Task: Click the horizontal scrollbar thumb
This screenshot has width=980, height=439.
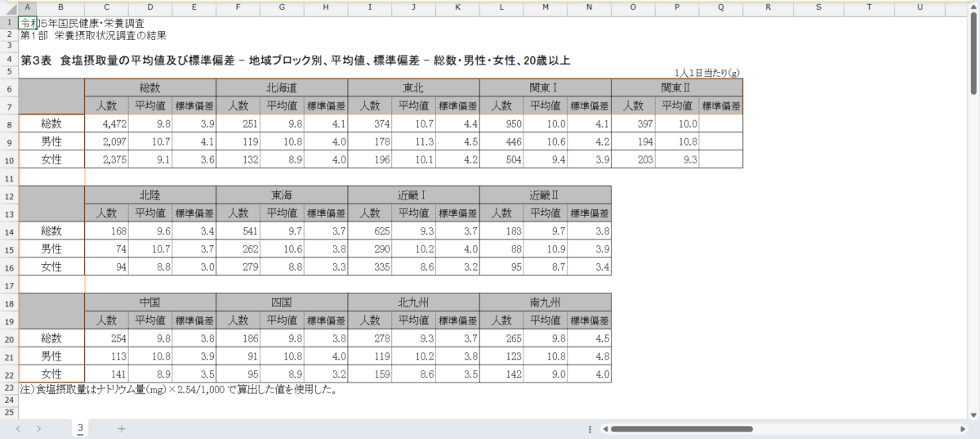Action: click(x=681, y=428)
